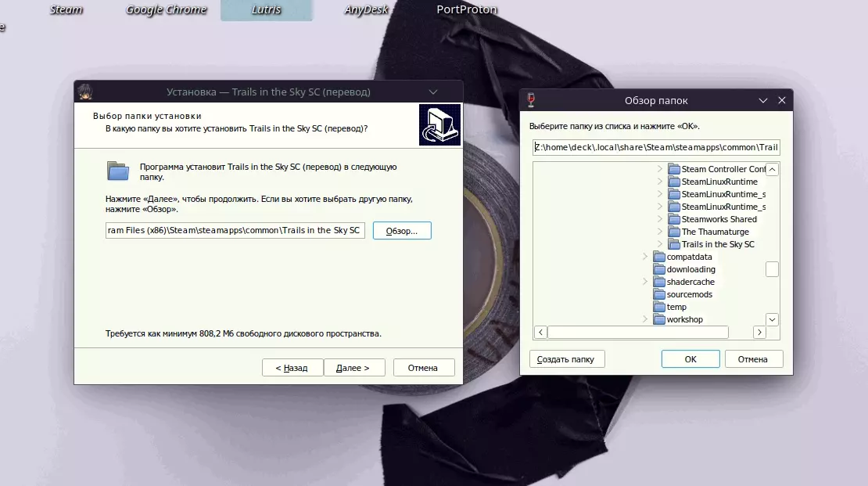Viewport: 868px width, 486px height.
Task: Open Steam from the top panel
Action: click(66, 9)
